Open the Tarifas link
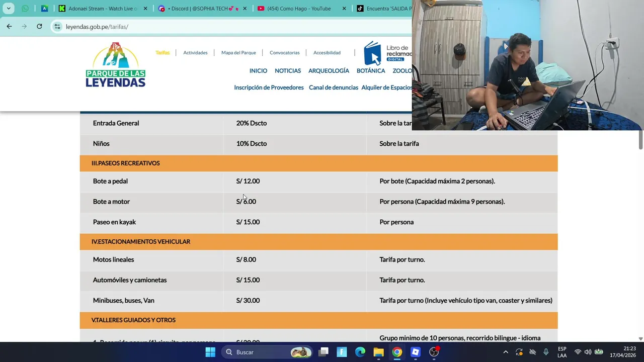 163,52
